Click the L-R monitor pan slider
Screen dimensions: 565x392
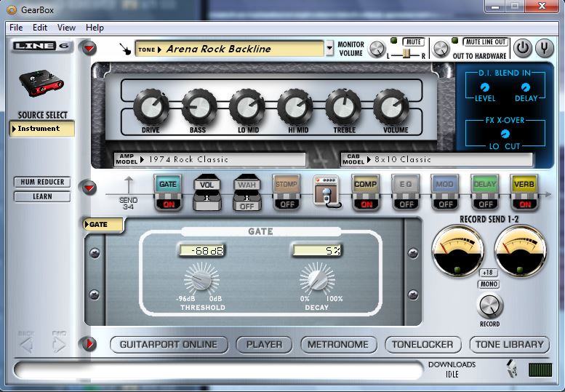point(406,54)
